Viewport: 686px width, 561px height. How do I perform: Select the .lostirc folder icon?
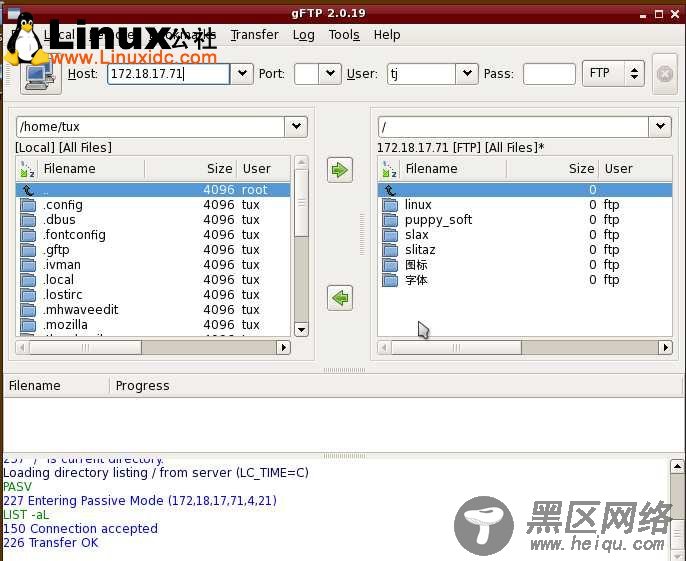pyautogui.click(x=28, y=295)
